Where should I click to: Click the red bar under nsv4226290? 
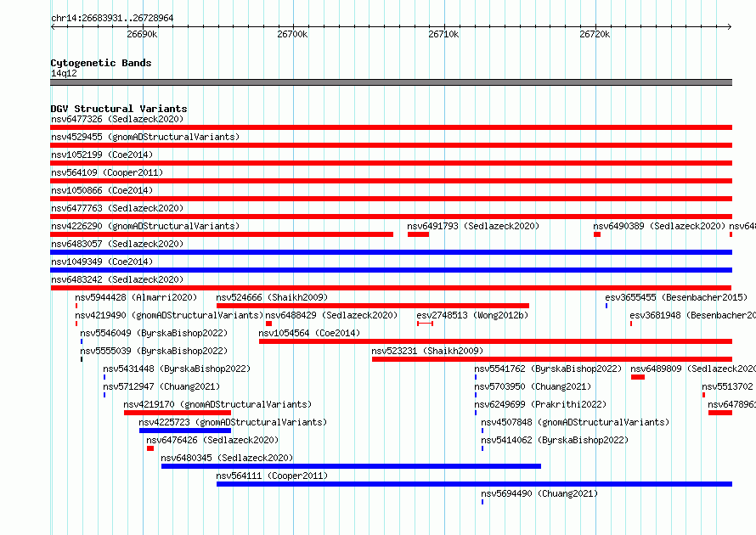pyautogui.click(x=222, y=234)
